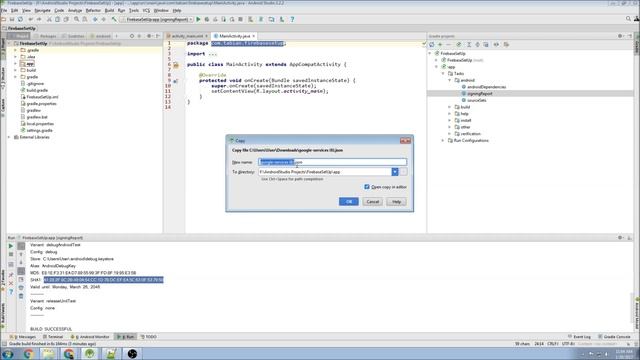
Task: Open the run configuration dropdown in toolbar
Action: [157, 19]
